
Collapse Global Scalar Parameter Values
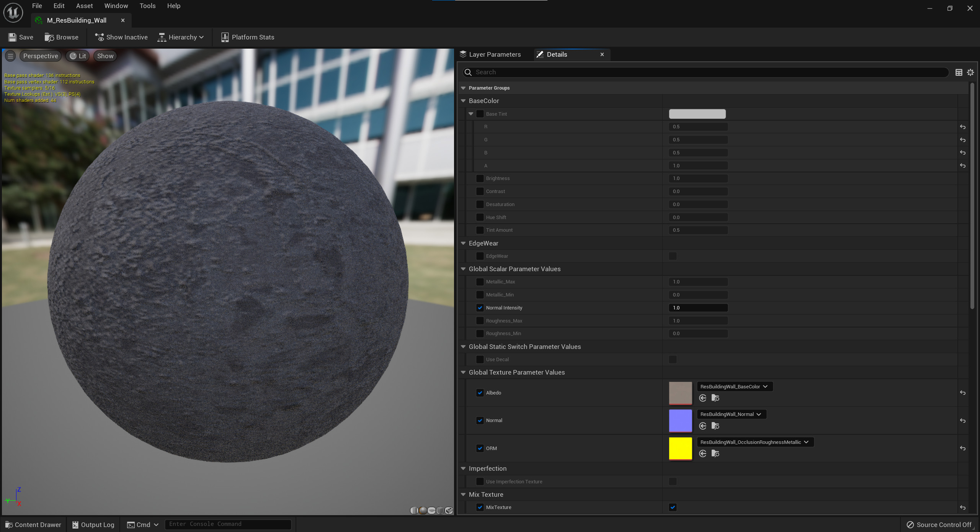(463, 269)
